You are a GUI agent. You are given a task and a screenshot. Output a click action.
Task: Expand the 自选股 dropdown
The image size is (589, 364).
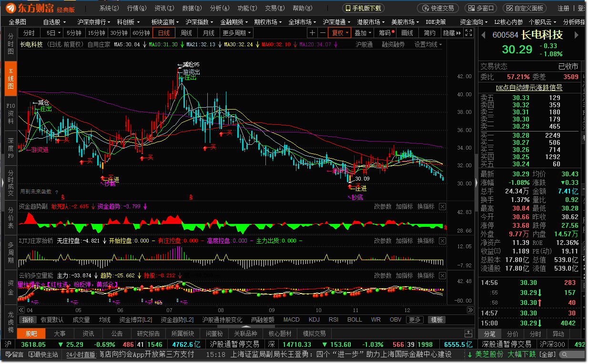pos(55,22)
